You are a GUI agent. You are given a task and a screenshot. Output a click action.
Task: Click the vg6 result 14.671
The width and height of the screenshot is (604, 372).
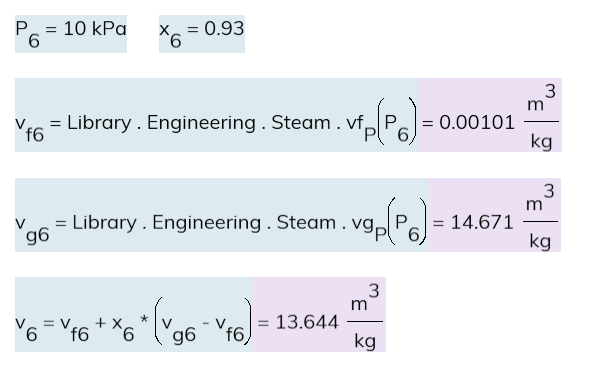click(482, 222)
